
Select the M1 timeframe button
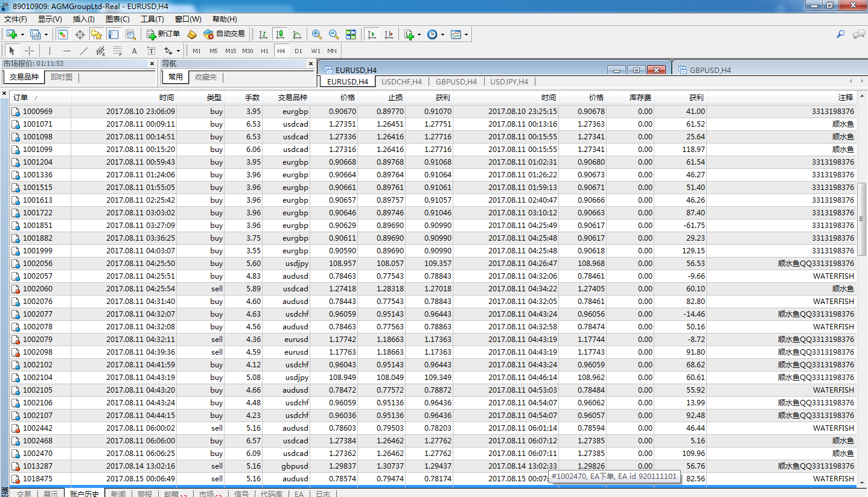point(197,51)
